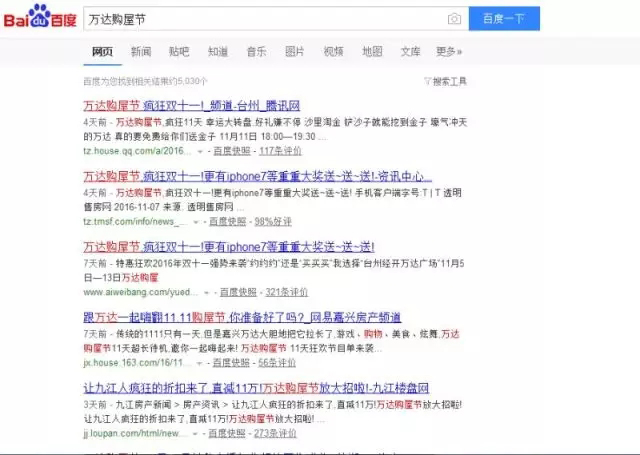Image resolution: width=640 pixels, height=455 pixels.
Task: Expand dropdown arrow beside jx.house.163.com
Action: coord(199,363)
